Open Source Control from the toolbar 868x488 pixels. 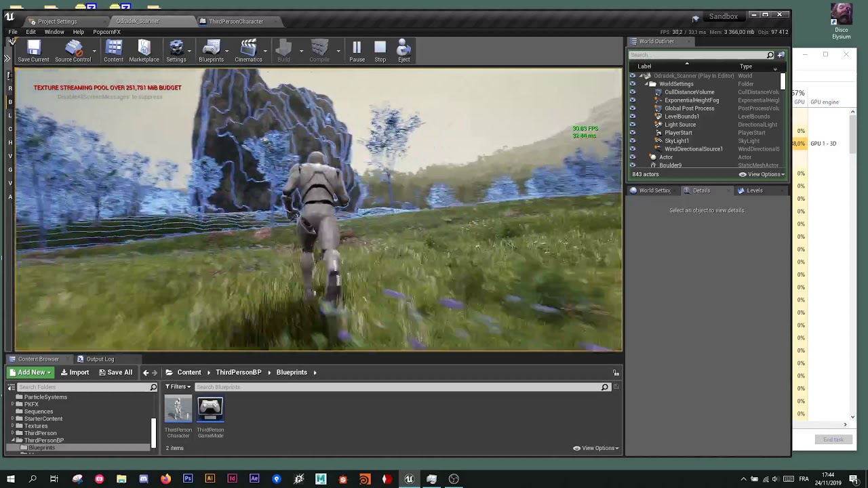73,50
